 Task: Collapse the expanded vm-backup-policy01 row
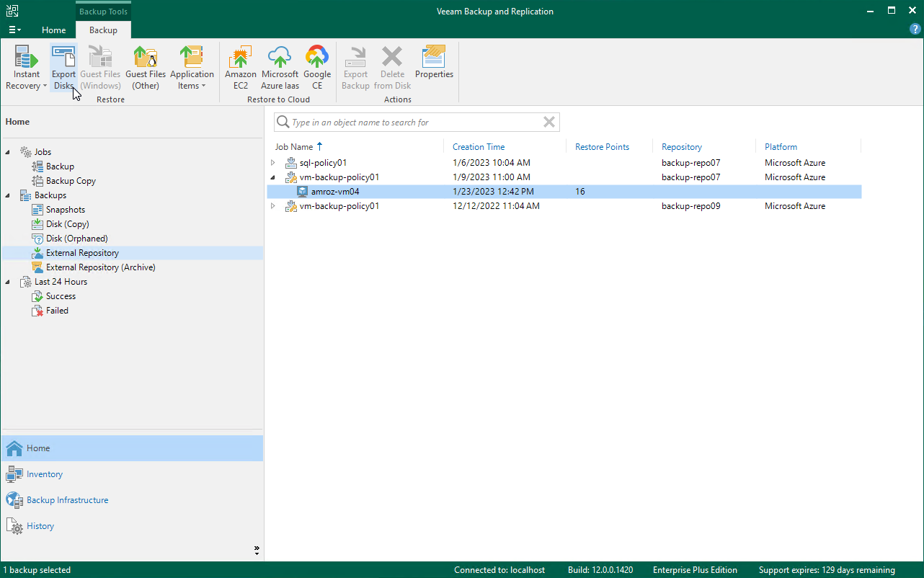click(x=273, y=177)
